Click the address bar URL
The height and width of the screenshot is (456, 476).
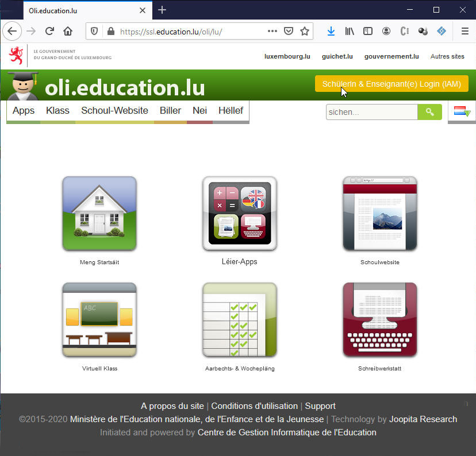pyautogui.click(x=171, y=32)
